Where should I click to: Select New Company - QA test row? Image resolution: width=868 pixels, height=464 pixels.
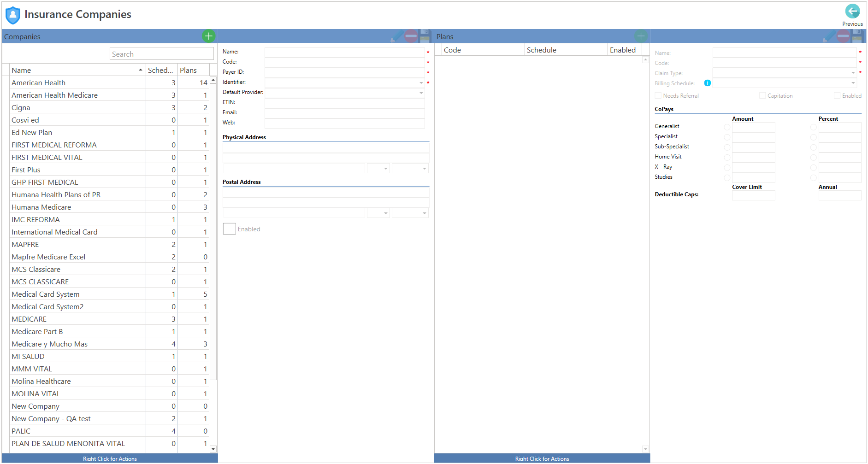tap(110, 418)
